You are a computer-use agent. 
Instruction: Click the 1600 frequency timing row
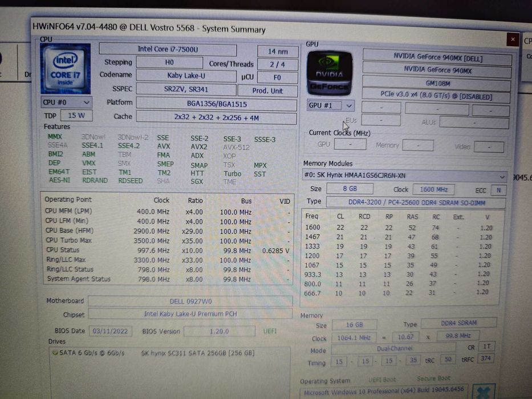(x=399, y=227)
